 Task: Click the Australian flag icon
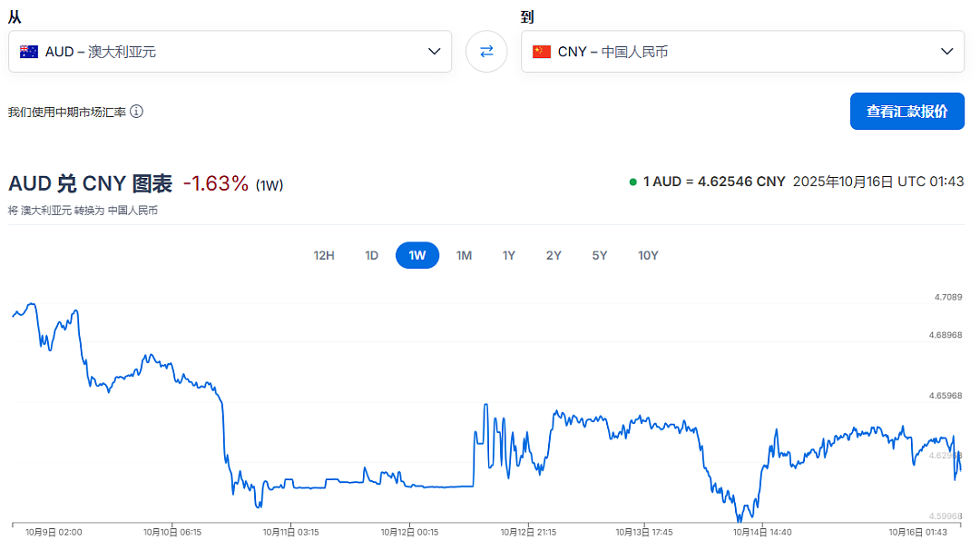pos(29,51)
